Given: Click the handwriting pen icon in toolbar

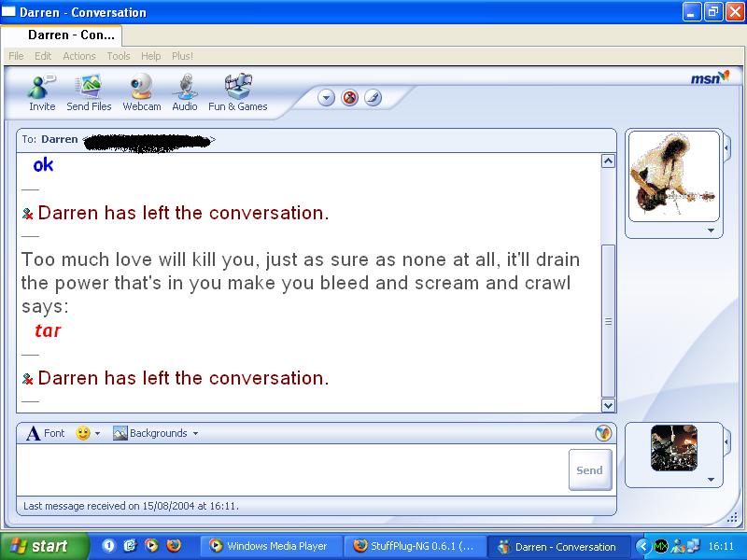Looking at the screenshot, I should (x=373, y=97).
